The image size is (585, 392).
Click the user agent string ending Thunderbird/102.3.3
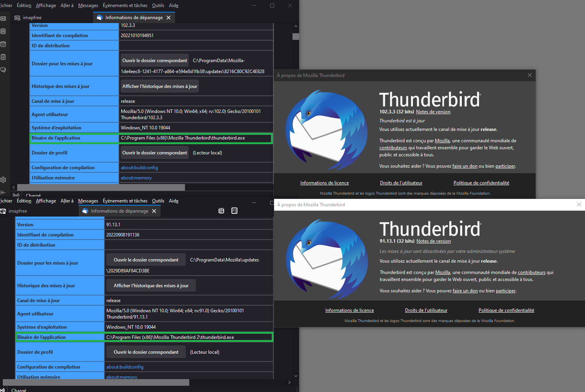(191, 115)
